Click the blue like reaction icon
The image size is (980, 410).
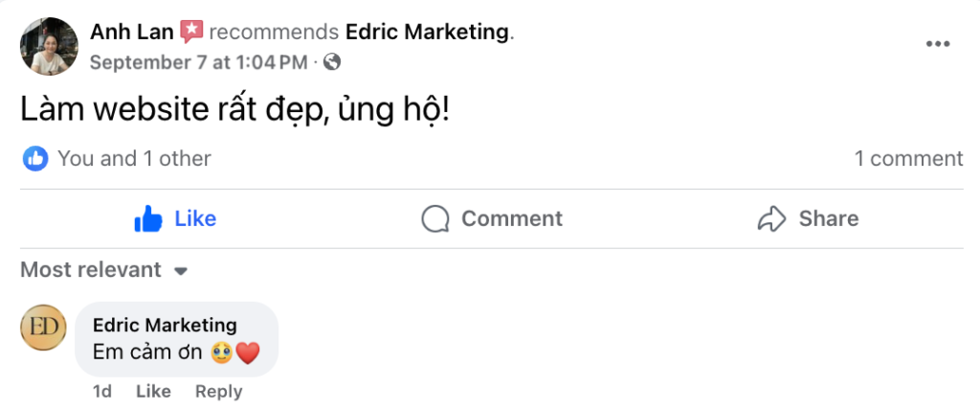click(x=36, y=158)
